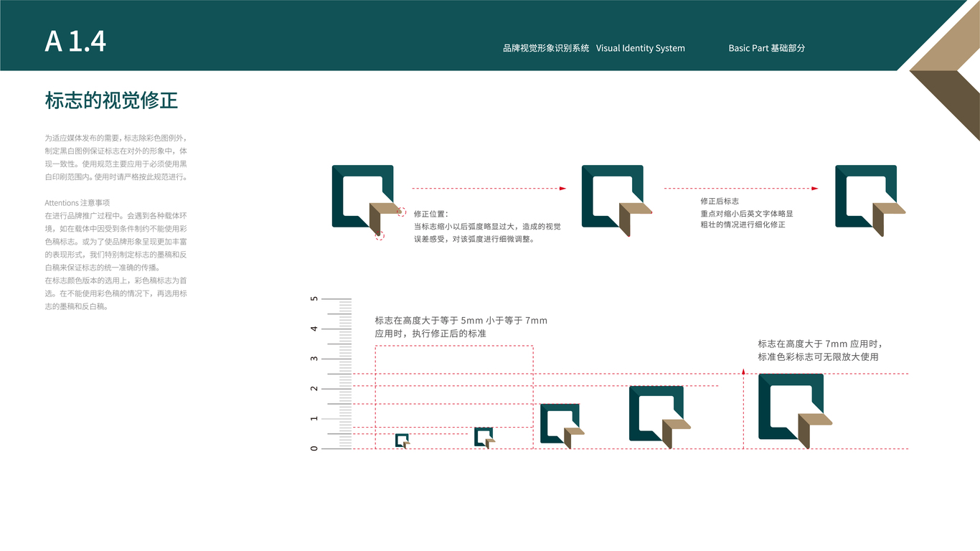Click the note "标志在高度大于等于 5mm 小于等于 7mm"
This screenshot has height=551, width=980.
pos(461,321)
